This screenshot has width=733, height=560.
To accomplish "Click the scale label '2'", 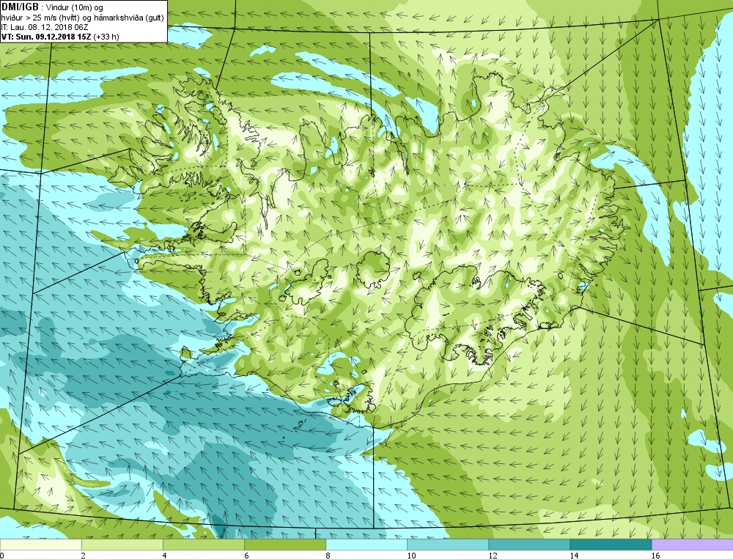I will (x=84, y=556).
